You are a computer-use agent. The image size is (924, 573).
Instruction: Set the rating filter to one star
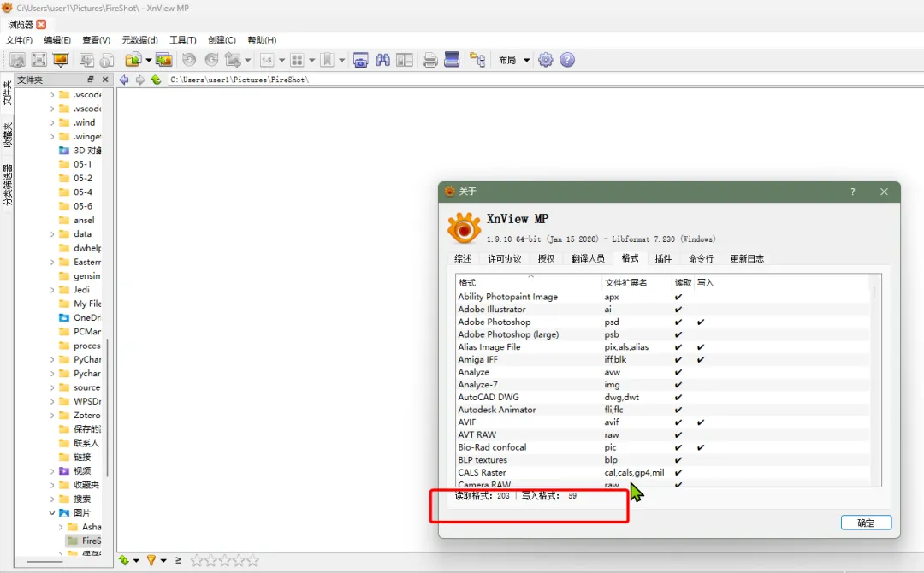pyautogui.click(x=196, y=560)
